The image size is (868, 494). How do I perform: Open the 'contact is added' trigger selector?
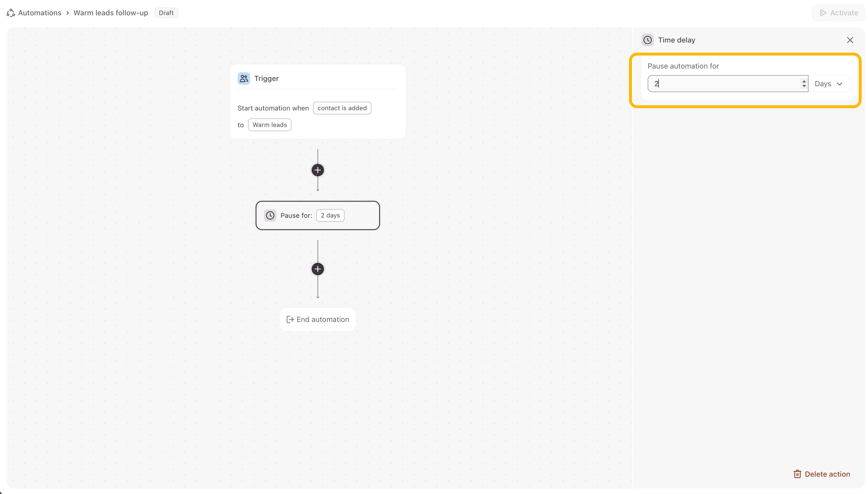coord(342,108)
